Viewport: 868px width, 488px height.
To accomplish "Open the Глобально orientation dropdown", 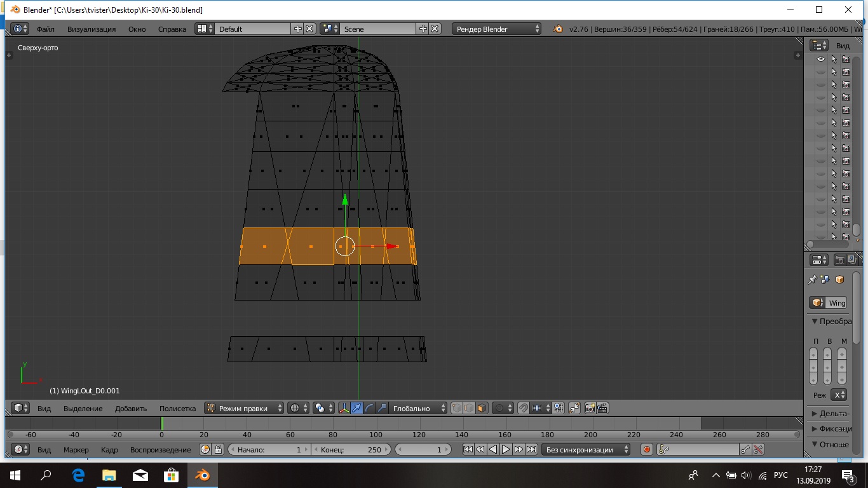I will [x=417, y=409].
